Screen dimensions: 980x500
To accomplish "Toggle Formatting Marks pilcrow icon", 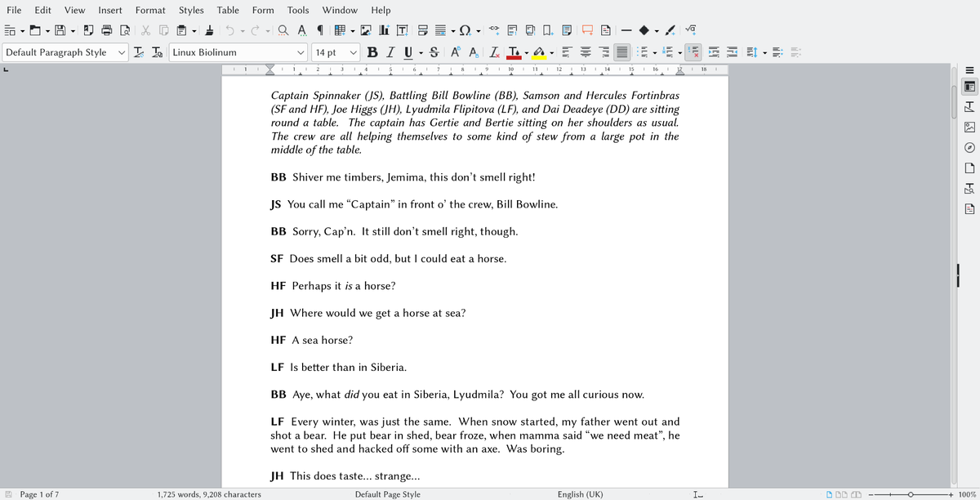I will [x=320, y=30].
